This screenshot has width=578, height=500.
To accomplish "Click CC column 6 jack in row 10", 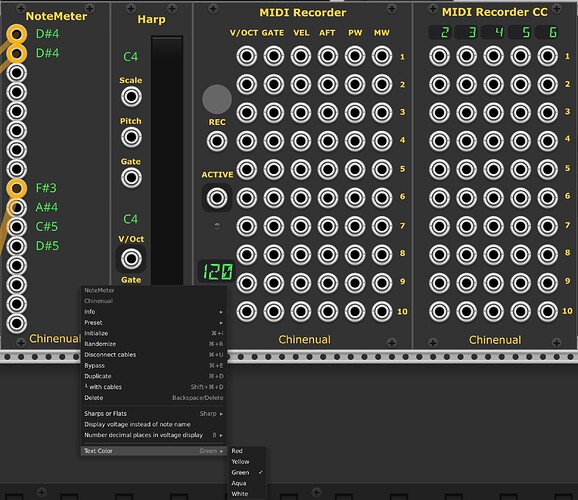I will pos(547,311).
